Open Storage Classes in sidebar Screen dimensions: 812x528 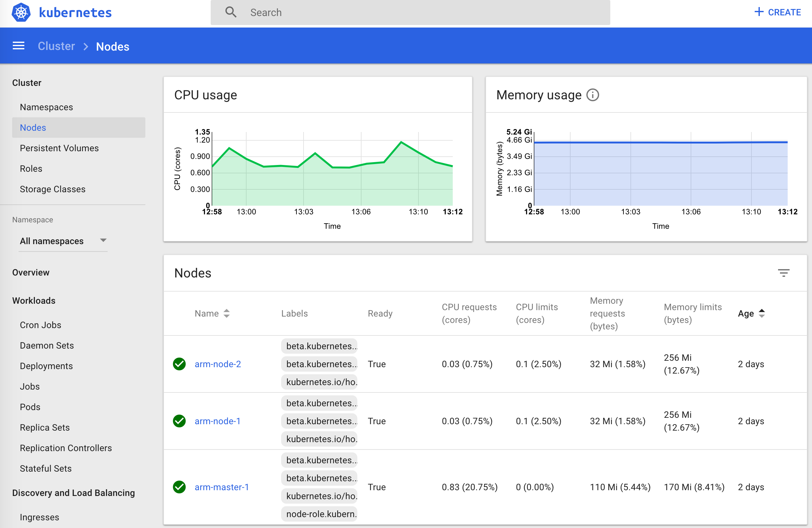click(x=53, y=189)
